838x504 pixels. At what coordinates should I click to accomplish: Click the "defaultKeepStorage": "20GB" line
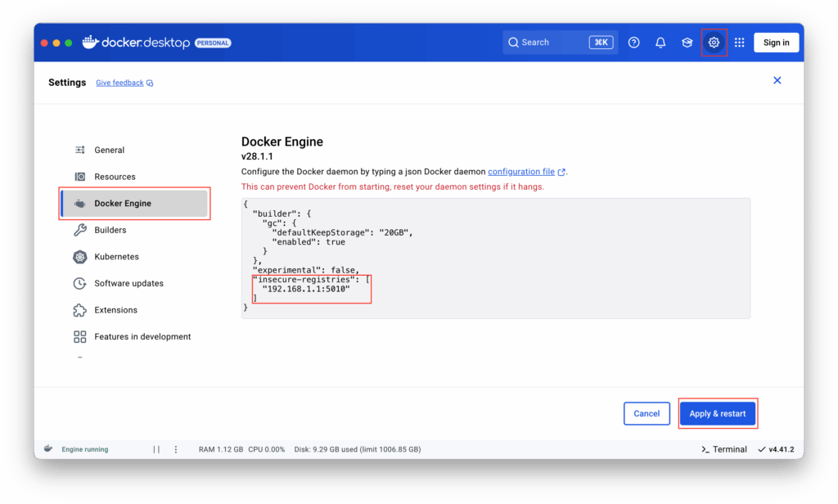[x=342, y=232]
